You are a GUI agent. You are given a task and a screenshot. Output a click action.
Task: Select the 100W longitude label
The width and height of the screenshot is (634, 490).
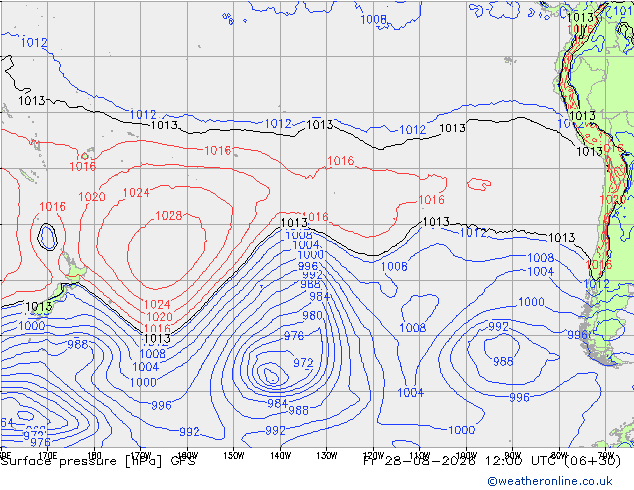466,456
